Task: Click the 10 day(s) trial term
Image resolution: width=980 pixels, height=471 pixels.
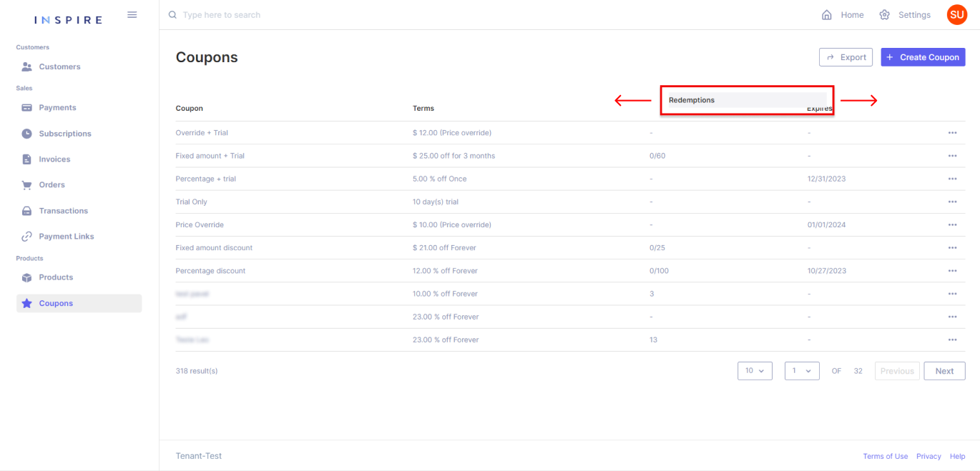Action: click(436, 202)
